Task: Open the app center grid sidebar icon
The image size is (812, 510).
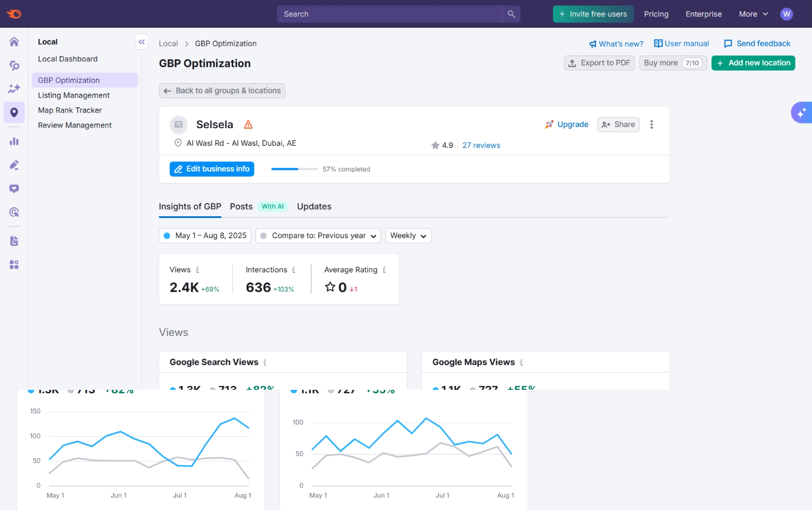Action: 14,264
